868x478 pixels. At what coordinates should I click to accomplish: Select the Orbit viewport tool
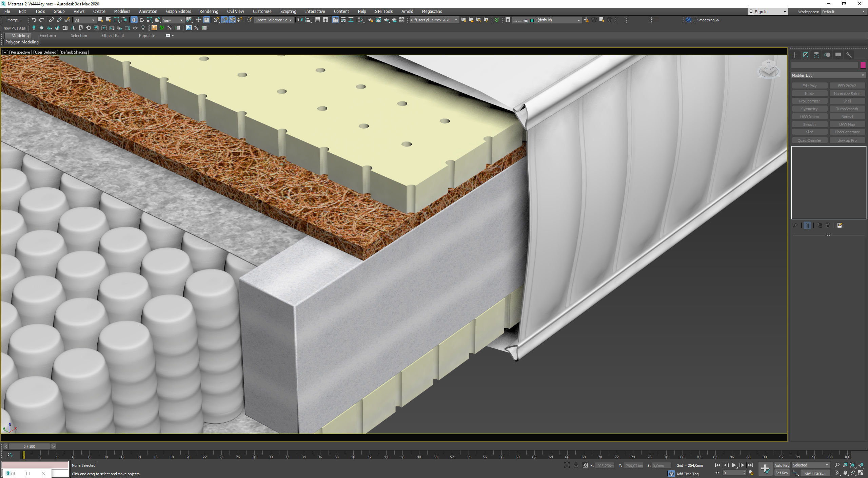(x=853, y=473)
